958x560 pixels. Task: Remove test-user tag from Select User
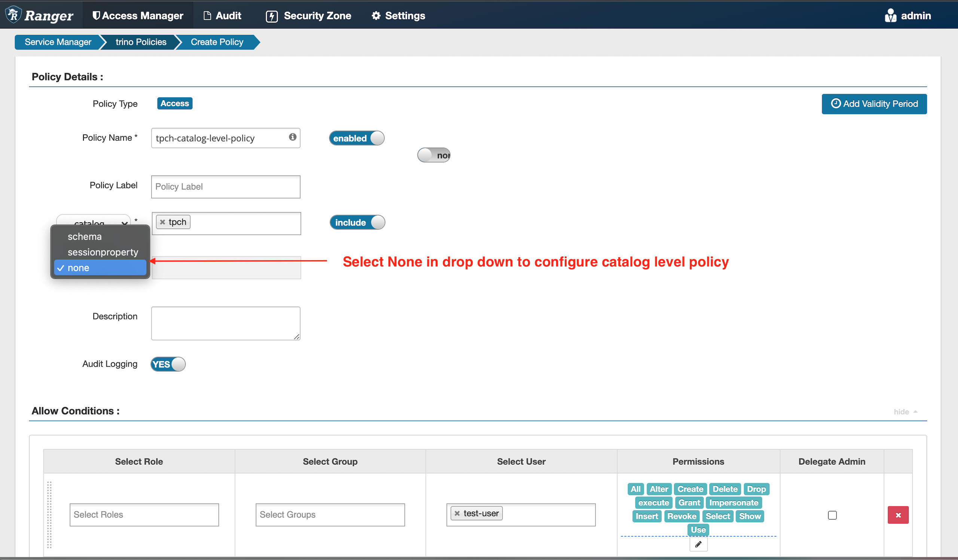457,513
